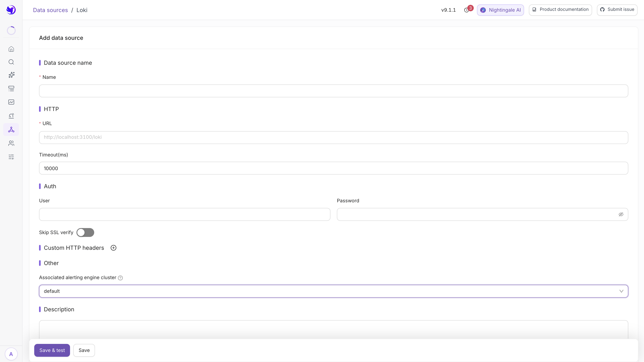Focus the data source Name field
The width and height of the screenshot is (644, 362).
[333, 91]
